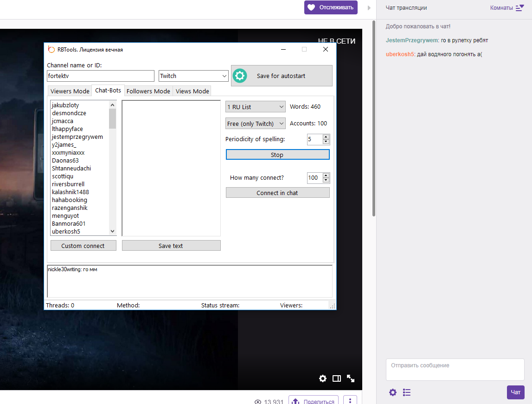Open player settings gear icon
The height and width of the screenshot is (404, 532).
323,378
